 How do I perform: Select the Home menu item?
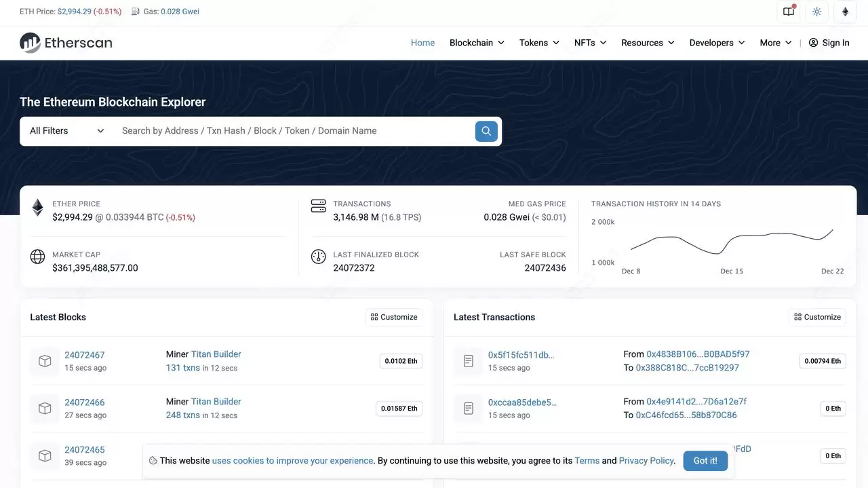tap(422, 42)
